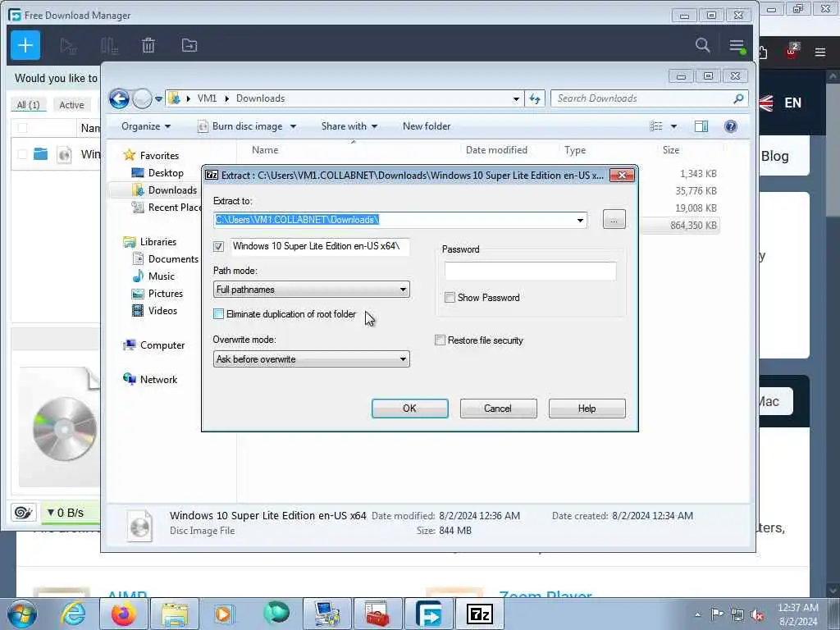
Task: Refresh the Downloads folder view
Action: (535, 98)
